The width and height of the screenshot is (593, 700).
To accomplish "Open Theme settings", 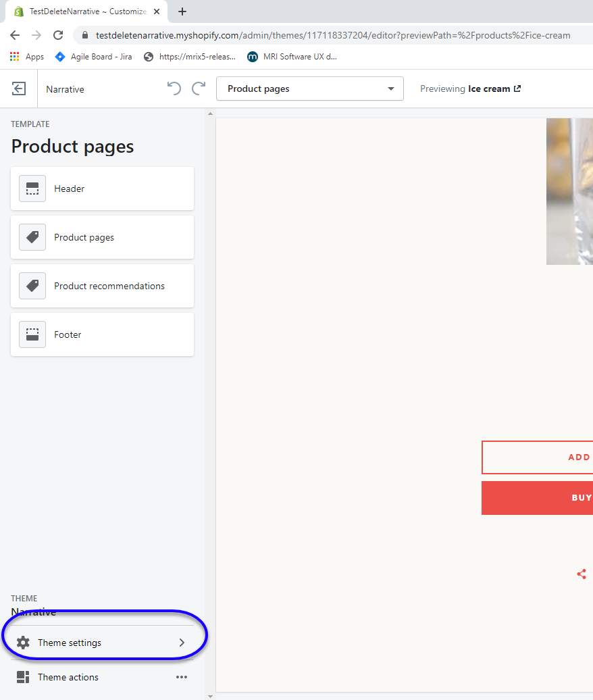I will pos(102,643).
